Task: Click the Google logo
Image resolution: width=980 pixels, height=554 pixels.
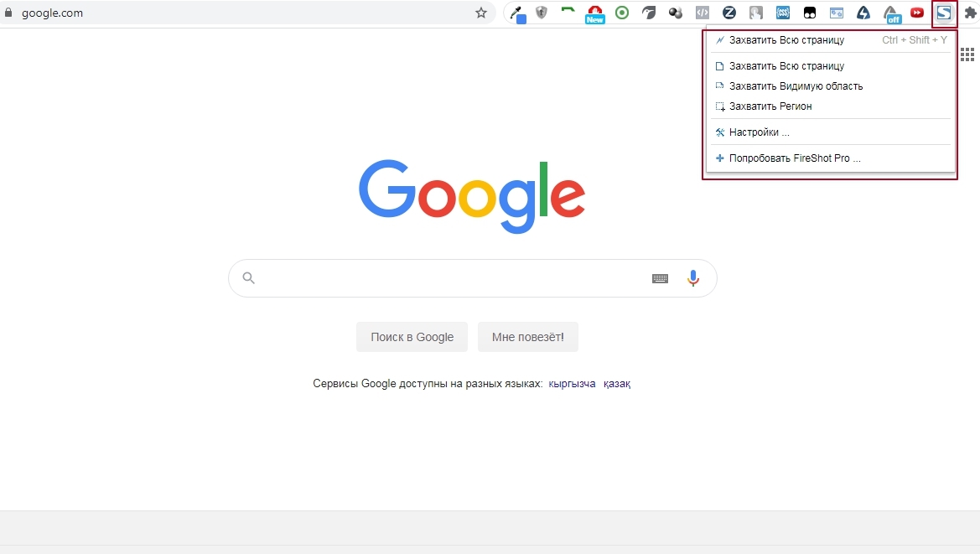Action: pos(472,196)
